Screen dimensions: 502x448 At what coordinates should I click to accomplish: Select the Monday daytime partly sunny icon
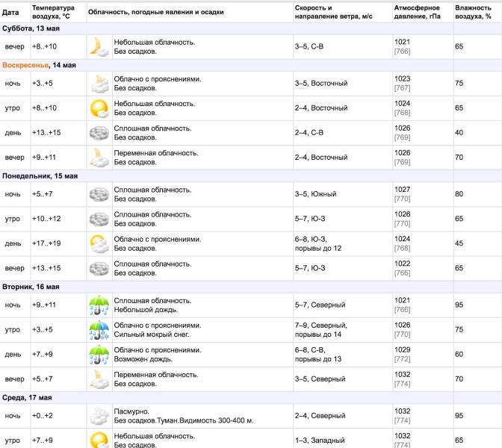pyautogui.click(x=99, y=243)
